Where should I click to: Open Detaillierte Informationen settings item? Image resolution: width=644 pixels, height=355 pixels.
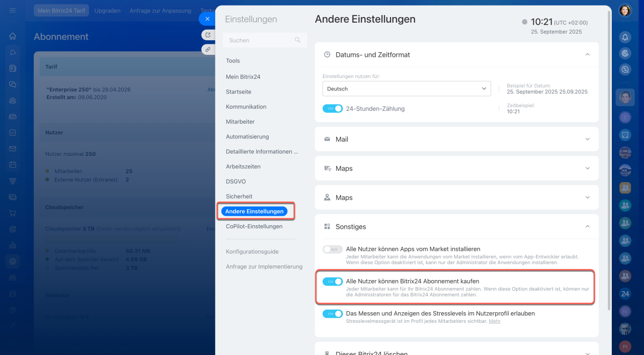pos(262,151)
